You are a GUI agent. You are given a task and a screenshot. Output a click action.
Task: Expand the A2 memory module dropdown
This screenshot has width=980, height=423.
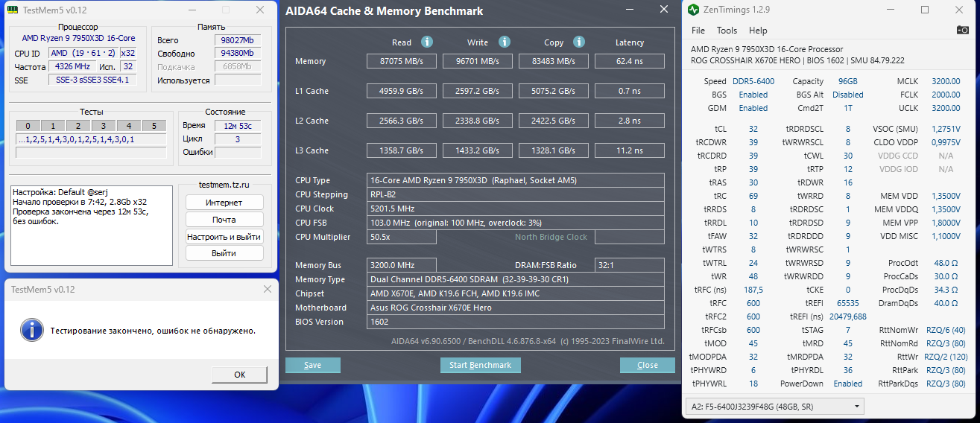pyautogui.click(x=775, y=407)
